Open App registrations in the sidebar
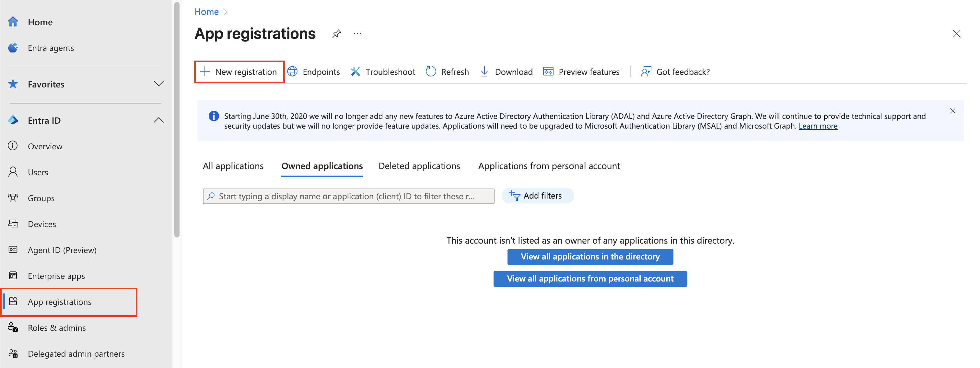 [x=59, y=302]
